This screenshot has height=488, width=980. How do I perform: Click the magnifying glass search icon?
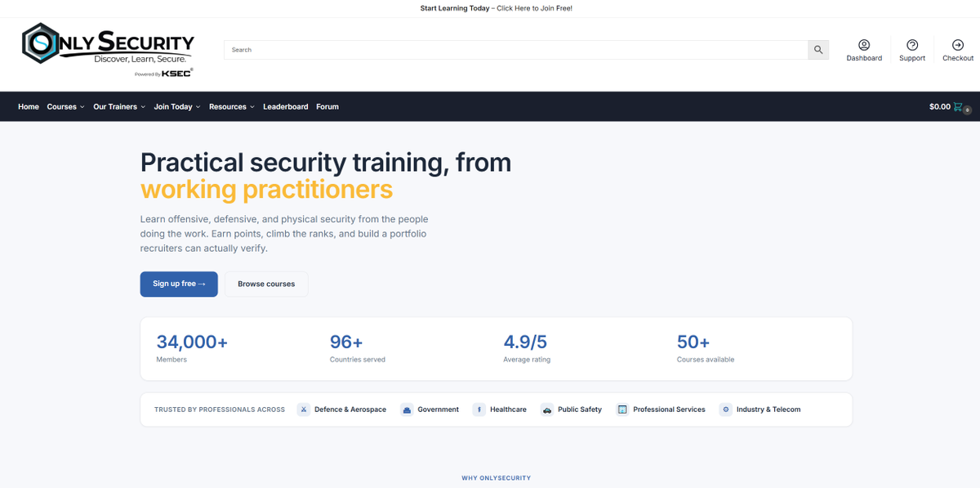point(818,50)
